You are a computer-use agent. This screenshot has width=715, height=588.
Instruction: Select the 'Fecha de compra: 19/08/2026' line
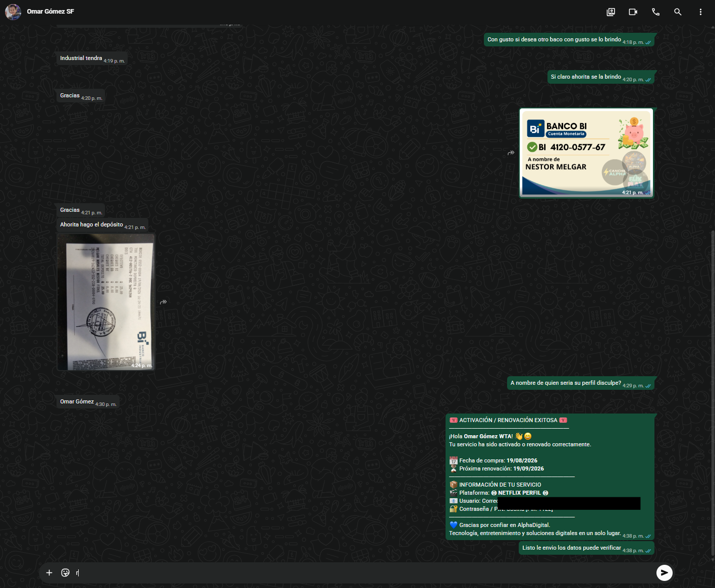(x=493, y=460)
